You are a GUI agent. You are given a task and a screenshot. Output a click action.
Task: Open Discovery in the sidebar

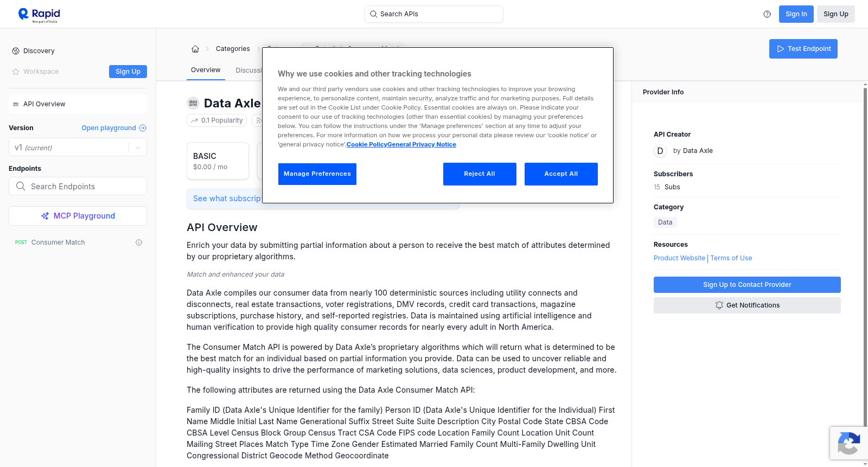click(x=39, y=51)
